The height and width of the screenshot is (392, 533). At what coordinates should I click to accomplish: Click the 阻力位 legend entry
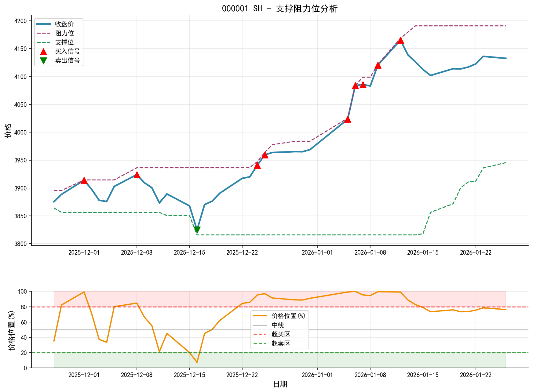coord(64,33)
